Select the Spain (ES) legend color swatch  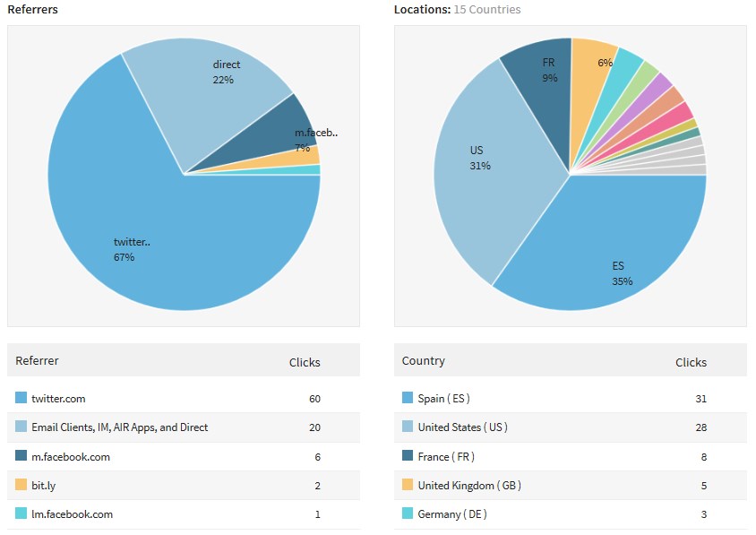coord(408,398)
